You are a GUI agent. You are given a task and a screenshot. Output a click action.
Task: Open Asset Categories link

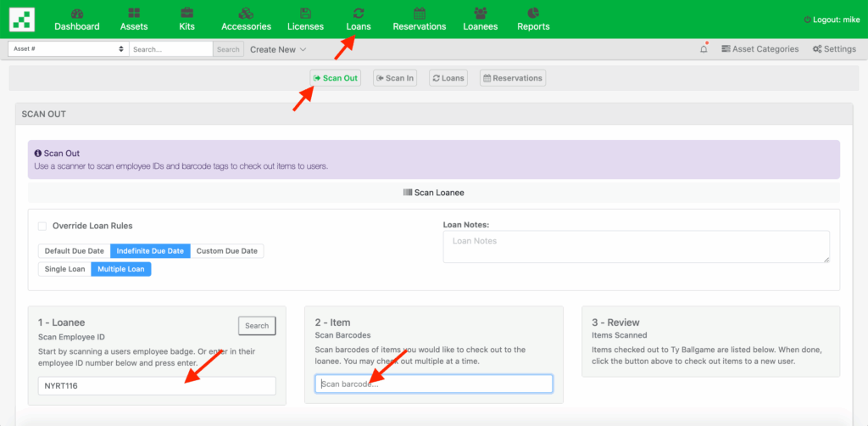[x=760, y=49]
